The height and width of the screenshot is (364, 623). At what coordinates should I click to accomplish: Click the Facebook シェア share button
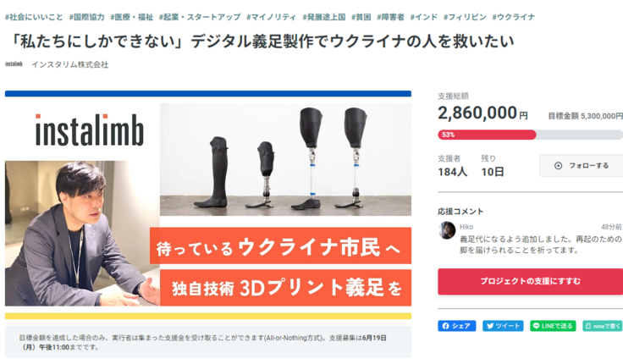point(456,326)
